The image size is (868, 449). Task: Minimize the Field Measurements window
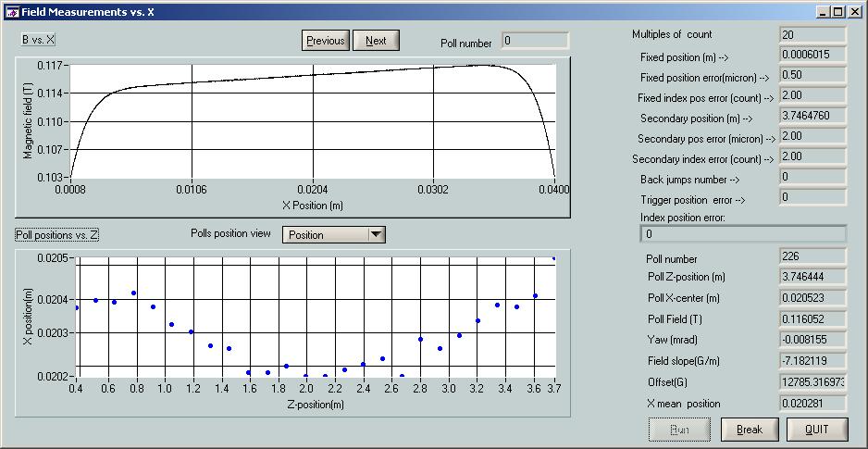coord(823,12)
